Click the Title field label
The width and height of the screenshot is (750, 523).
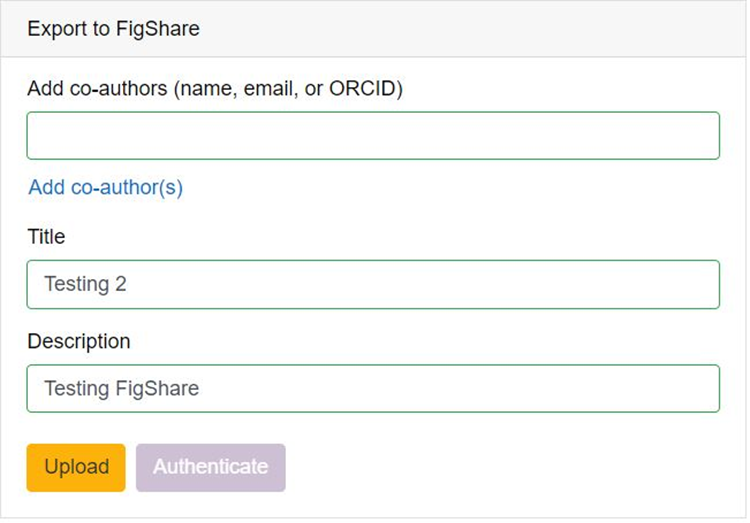click(46, 237)
